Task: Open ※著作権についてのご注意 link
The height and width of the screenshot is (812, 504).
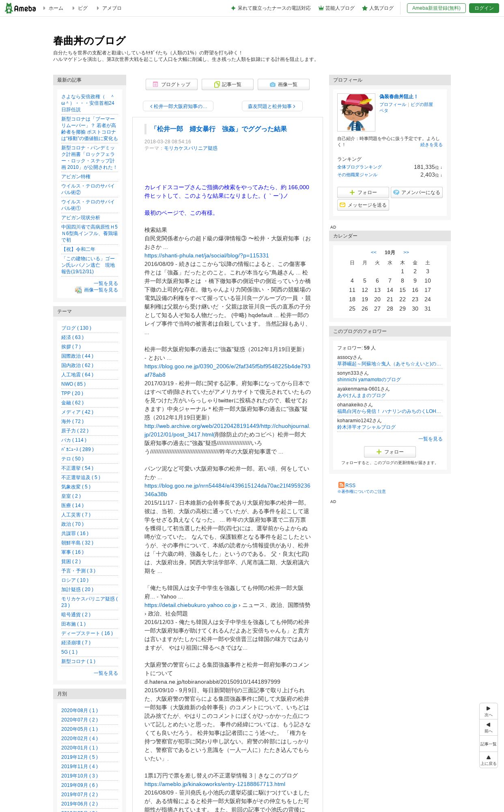Action: pyautogui.click(x=362, y=492)
